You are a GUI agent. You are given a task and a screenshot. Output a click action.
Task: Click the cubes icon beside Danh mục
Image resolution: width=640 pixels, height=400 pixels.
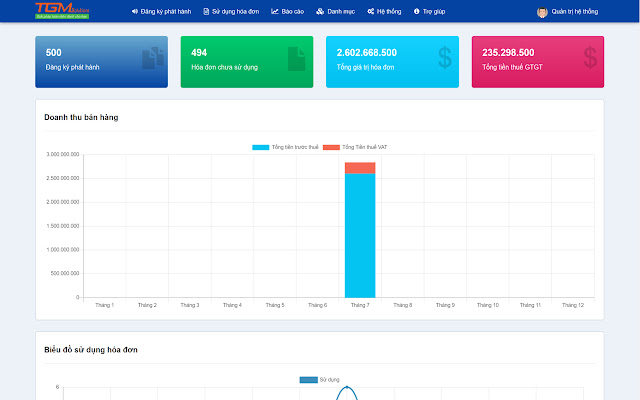click(320, 11)
